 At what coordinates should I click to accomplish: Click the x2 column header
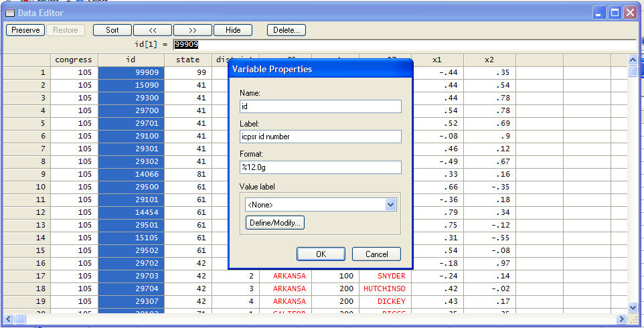(489, 60)
